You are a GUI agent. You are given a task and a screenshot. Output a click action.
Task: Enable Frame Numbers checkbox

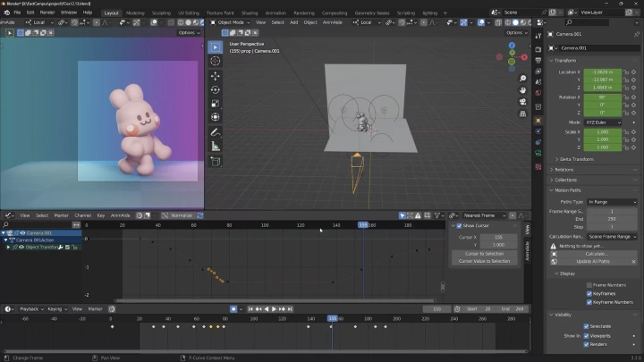click(x=589, y=285)
